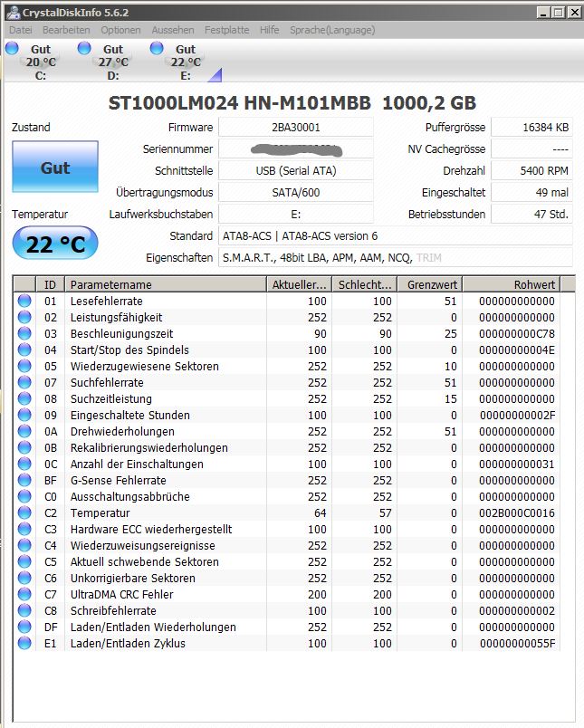Open the Datei menu
Screen dimensions: 584x728
(x=21, y=30)
